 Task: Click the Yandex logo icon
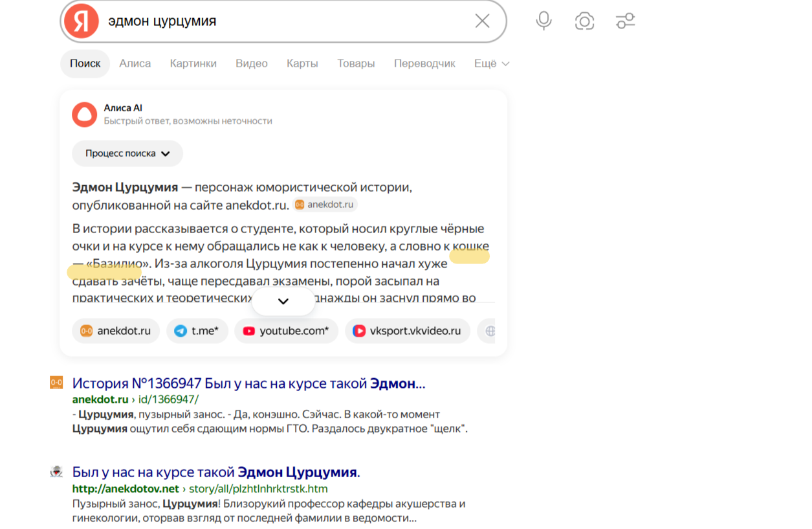point(81,21)
